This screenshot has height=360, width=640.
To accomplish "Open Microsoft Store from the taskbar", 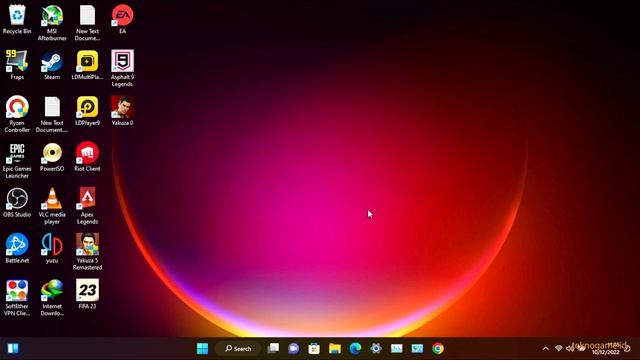I will click(x=314, y=349).
